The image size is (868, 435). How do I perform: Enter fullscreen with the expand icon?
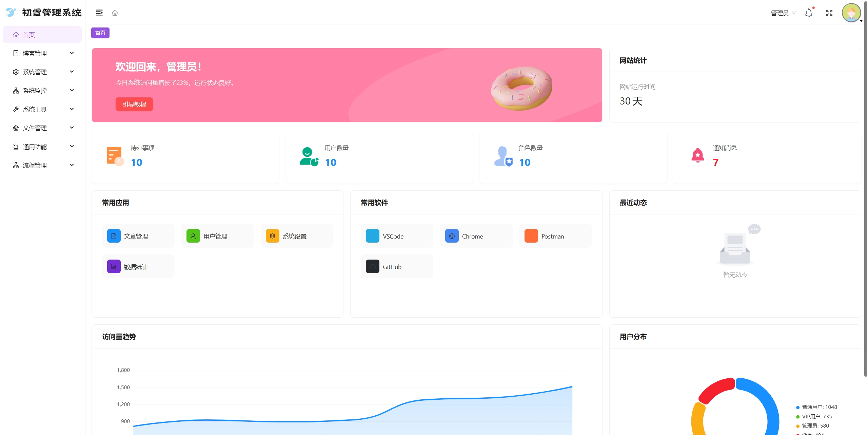click(829, 13)
